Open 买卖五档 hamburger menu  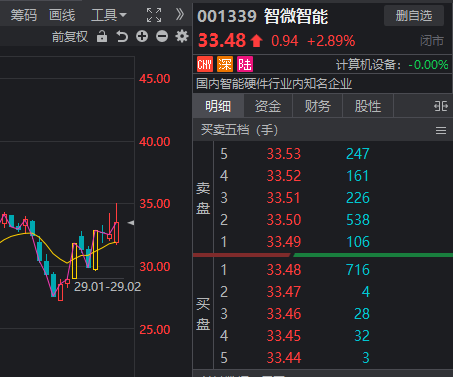[441, 130]
